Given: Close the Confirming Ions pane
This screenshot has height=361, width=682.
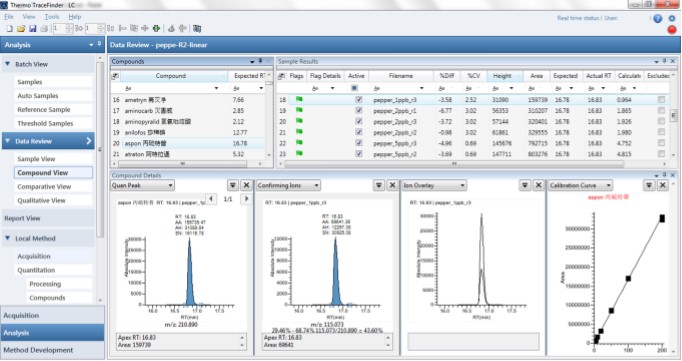Looking at the screenshot, I should pos(392,185).
